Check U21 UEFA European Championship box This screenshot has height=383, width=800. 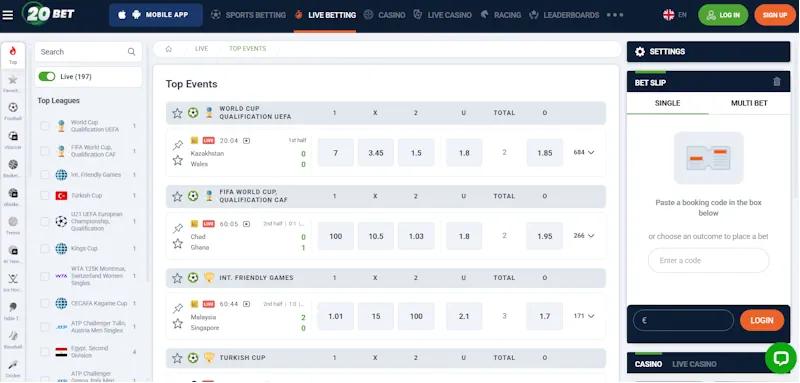(45, 221)
